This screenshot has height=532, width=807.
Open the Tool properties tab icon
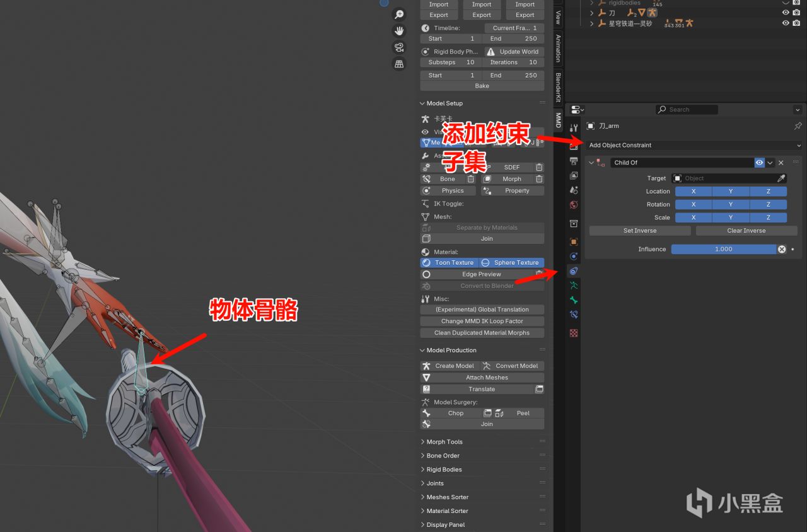coord(574,129)
